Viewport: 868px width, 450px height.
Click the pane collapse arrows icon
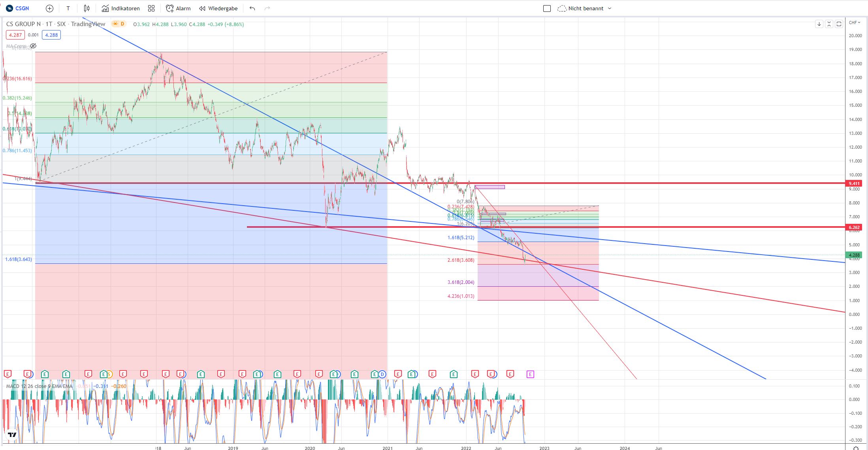tap(829, 24)
